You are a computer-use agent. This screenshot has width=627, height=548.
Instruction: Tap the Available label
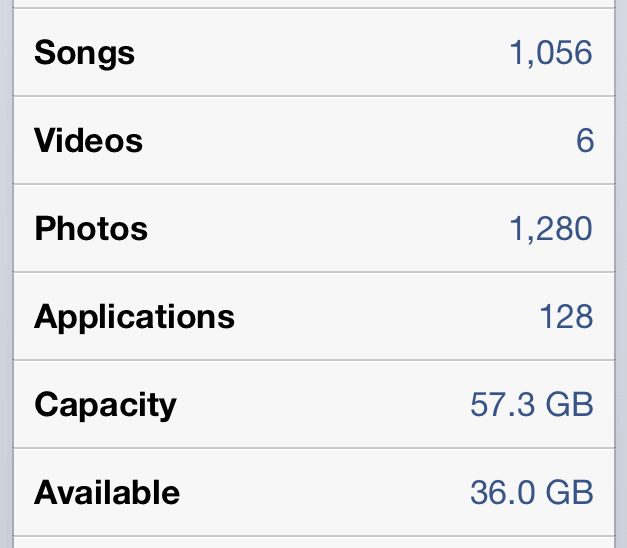107,493
